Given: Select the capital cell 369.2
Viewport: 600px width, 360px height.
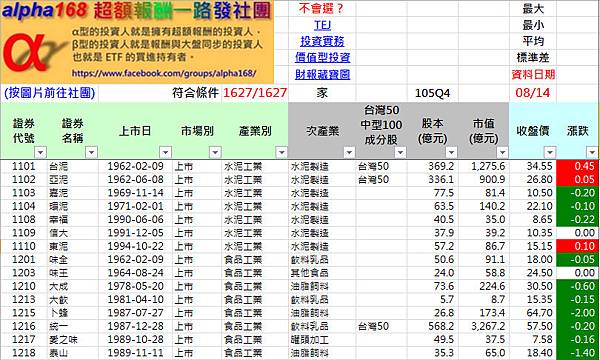Looking at the screenshot, I should (x=432, y=166).
